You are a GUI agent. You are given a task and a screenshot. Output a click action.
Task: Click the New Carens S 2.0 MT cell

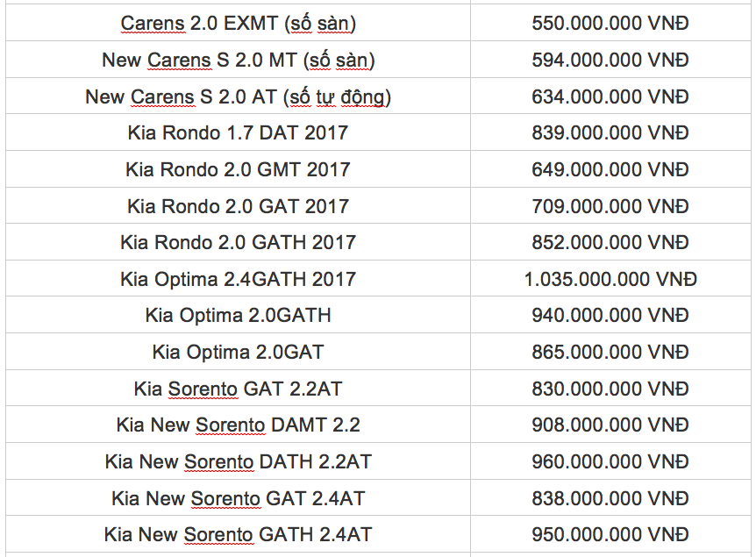[238, 61]
